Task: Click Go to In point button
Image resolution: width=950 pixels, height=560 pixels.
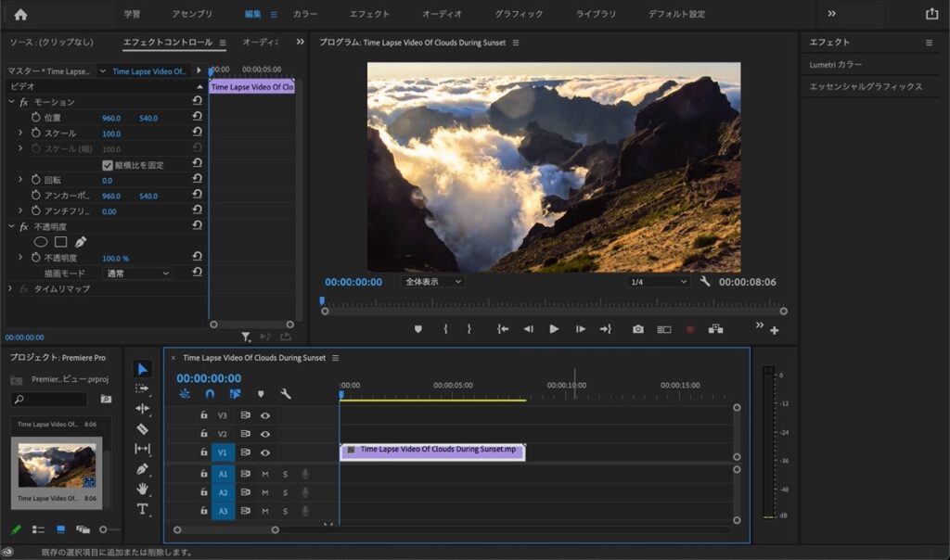Action: 502,329
